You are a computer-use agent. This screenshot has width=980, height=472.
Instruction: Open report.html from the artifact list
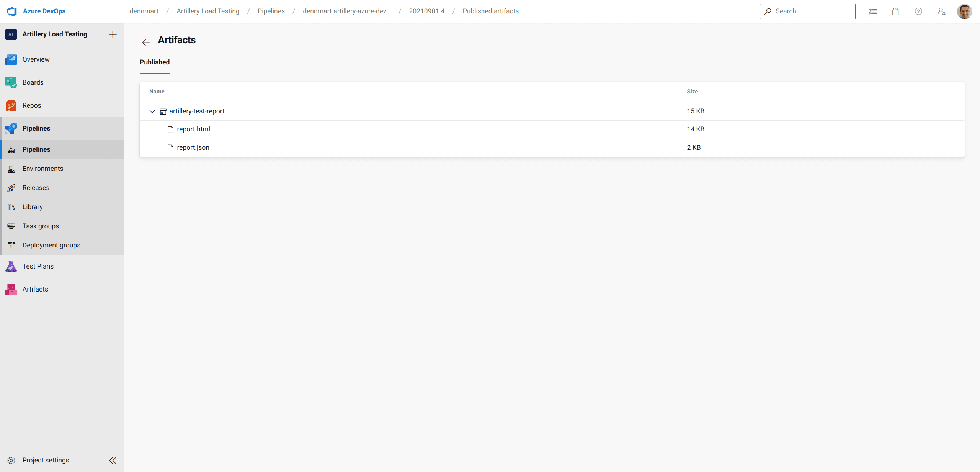pyautogui.click(x=193, y=129)
